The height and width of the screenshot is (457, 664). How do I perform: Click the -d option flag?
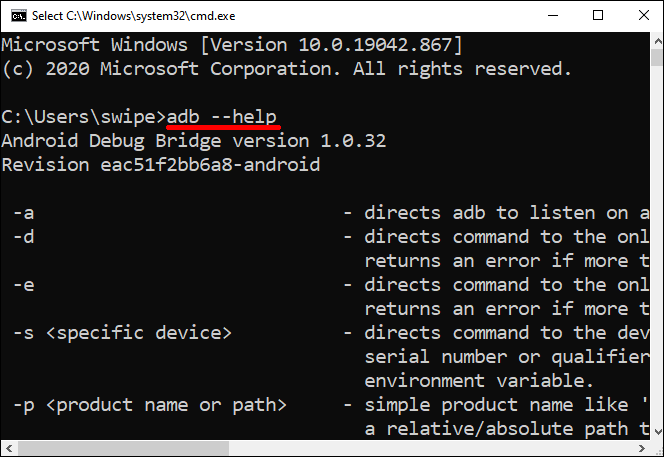24,237
